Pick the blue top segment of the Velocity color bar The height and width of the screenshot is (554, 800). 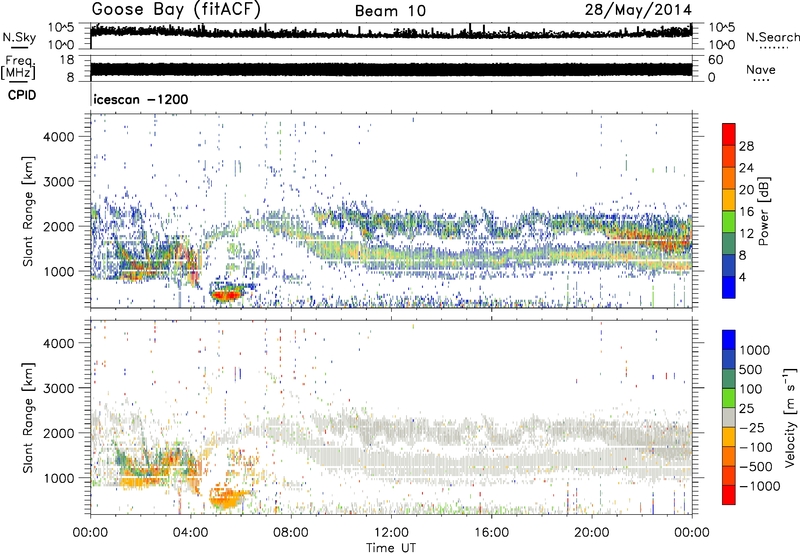tap(729, 340)
